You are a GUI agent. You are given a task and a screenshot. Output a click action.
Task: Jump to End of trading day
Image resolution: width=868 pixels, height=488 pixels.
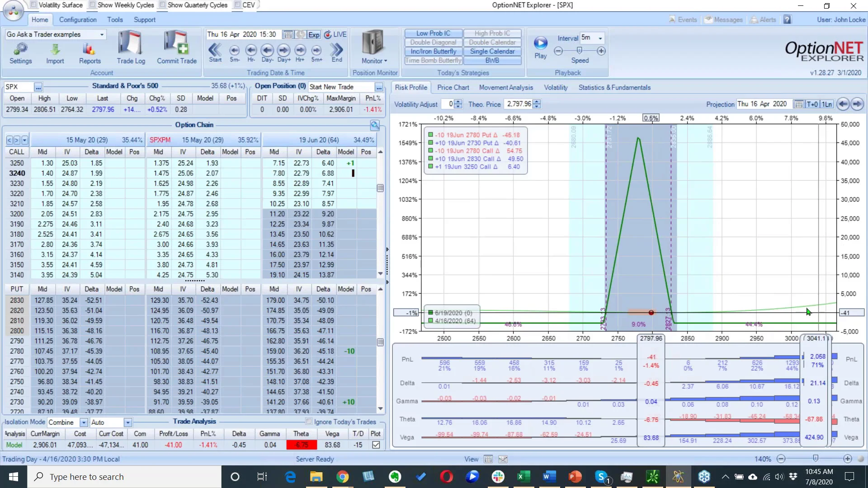click(337, 52)
